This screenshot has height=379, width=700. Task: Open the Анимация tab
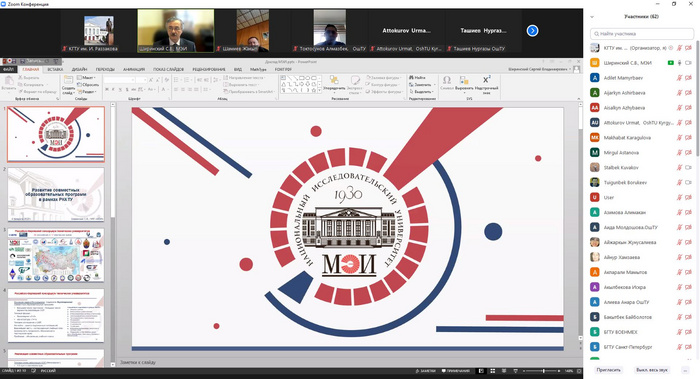point(134,69)
